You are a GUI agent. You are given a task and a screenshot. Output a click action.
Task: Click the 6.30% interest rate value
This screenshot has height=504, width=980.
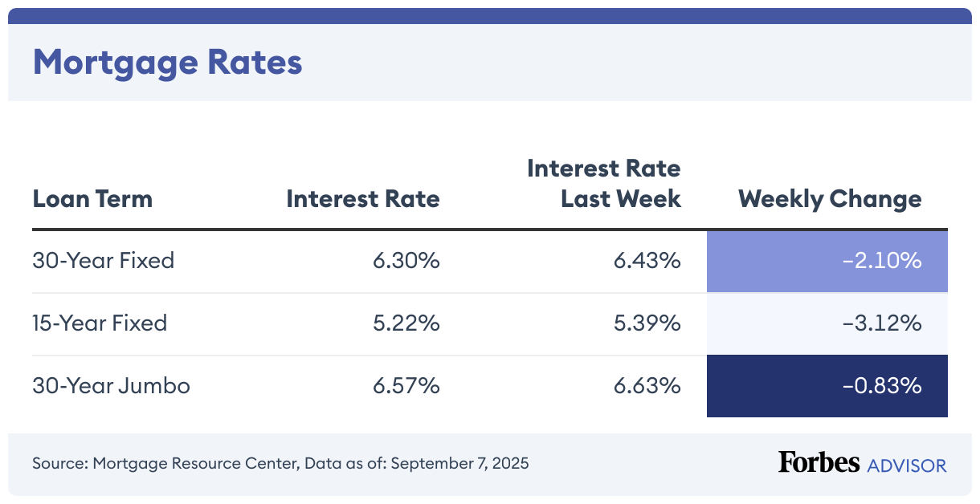coord(406,261)
